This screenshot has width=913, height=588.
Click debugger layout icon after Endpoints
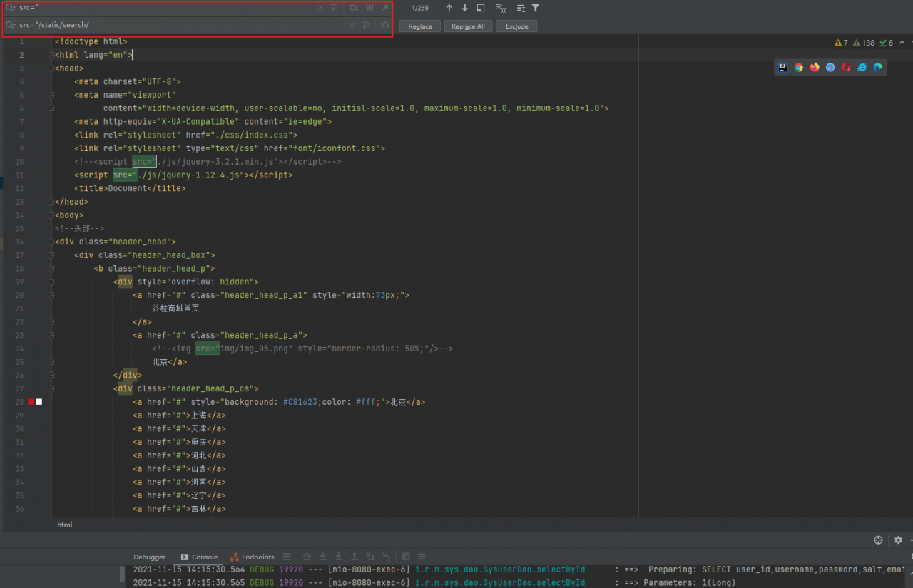point(287,557)
